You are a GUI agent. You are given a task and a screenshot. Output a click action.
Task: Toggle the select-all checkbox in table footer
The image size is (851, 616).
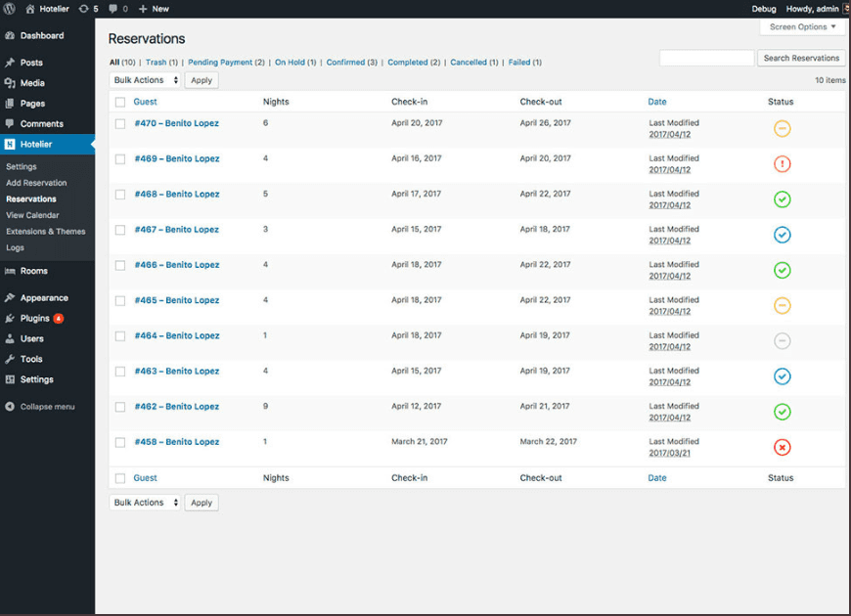pos(120,478)
